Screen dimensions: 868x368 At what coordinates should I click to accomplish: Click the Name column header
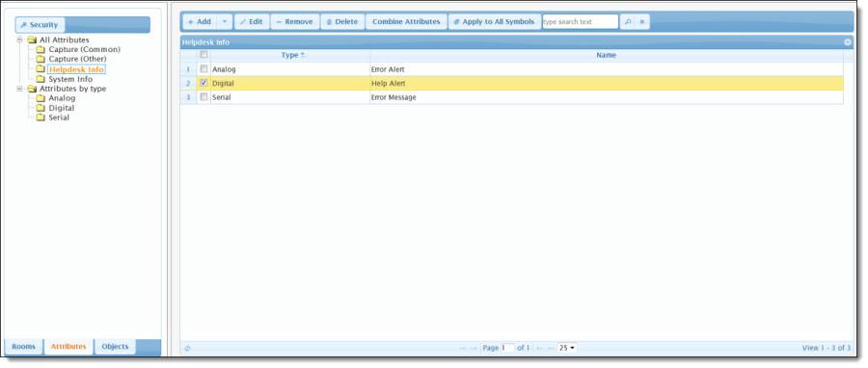point(607,55)
